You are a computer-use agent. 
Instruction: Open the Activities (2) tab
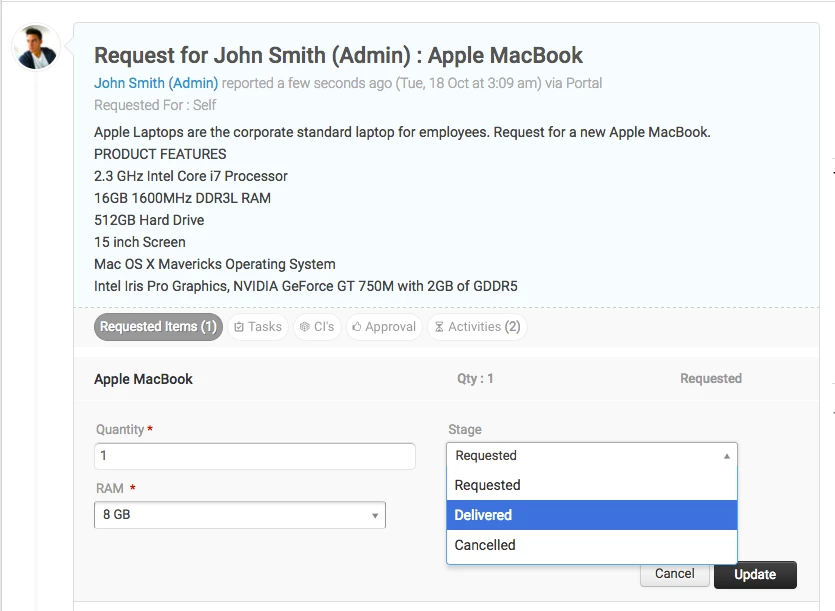click(477, 327)
